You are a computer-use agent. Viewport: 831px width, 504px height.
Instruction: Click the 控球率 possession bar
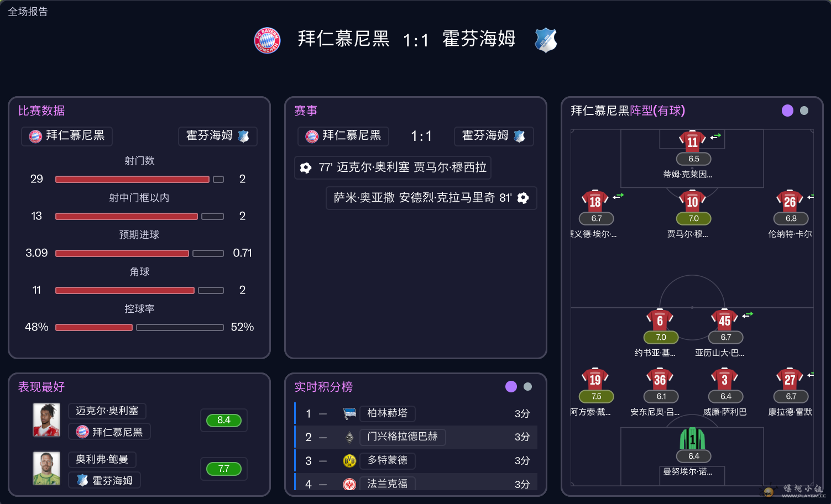[x=139, y=327]
